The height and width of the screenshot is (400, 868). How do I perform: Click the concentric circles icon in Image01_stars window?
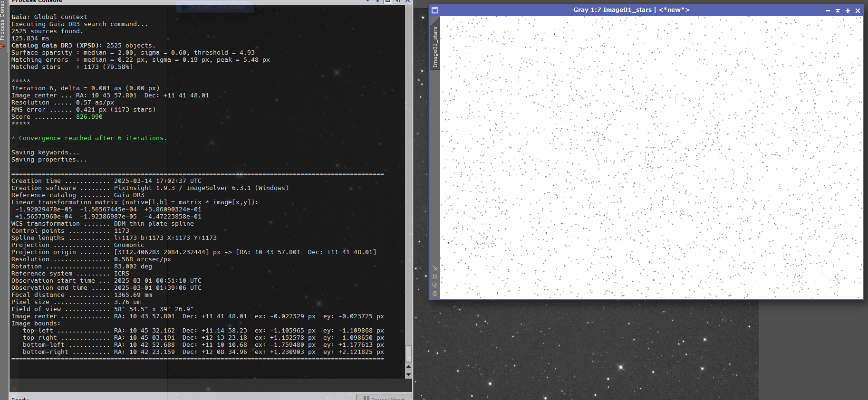point(434,294)
